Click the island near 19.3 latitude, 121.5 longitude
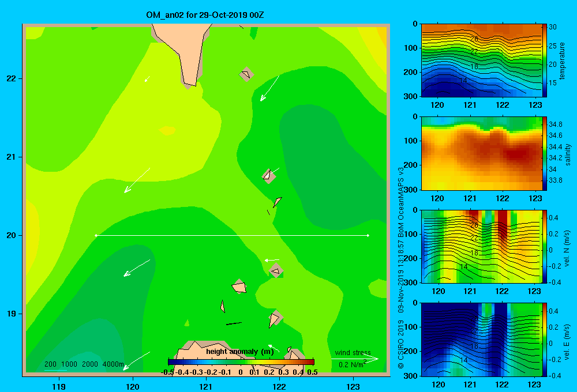This screenshot has height=392, width=577. click(x=239, y=287)
